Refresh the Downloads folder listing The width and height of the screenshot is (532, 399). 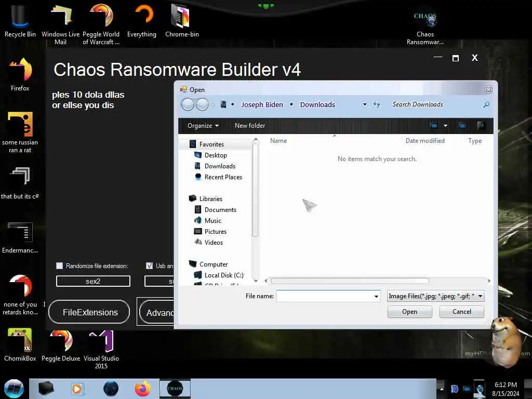[376, 104]
